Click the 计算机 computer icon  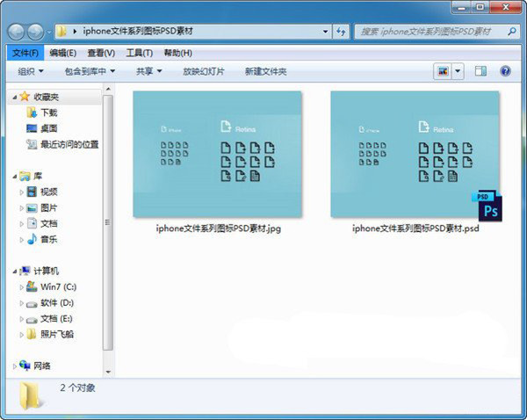[x=25, y=271]
